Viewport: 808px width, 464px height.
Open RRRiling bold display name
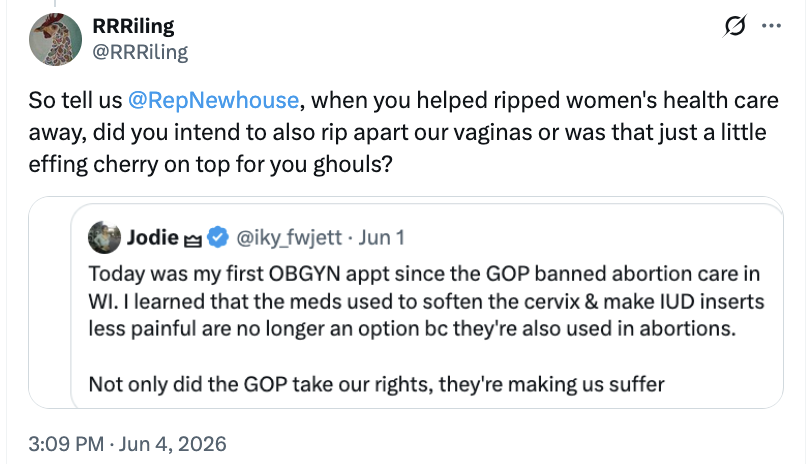(x=133, y=26)
